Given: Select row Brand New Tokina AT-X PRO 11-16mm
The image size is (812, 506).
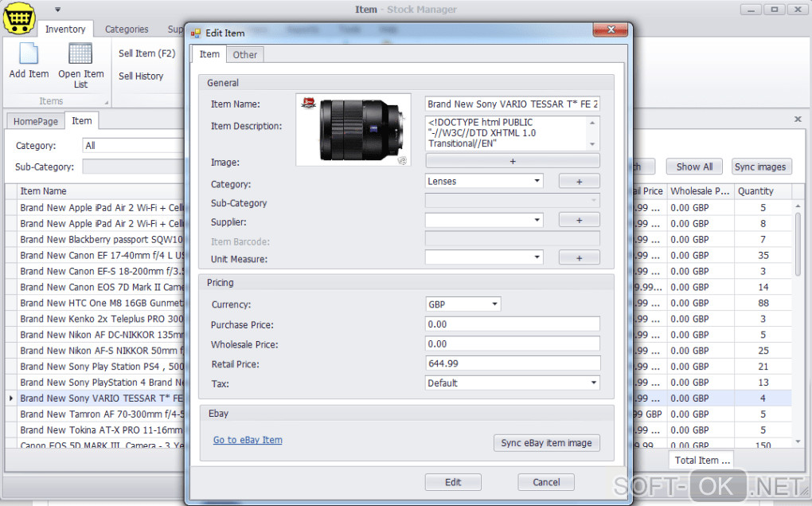Looking at the screenshot, I should (102, 430).
